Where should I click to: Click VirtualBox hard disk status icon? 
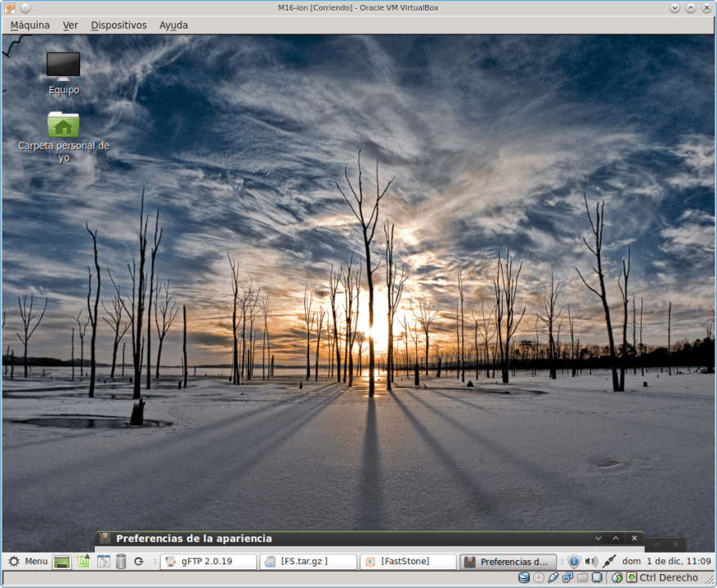pos(524,578)
